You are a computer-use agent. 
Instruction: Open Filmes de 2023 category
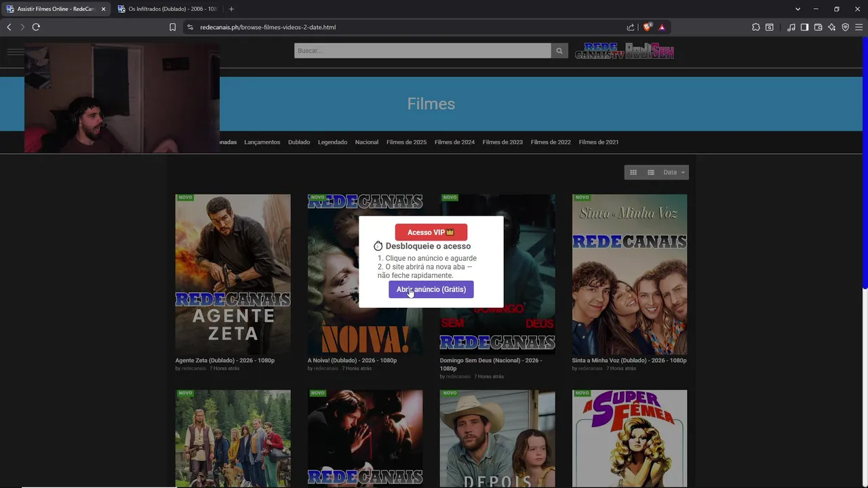pyautogui.click(x=502, y=142)
